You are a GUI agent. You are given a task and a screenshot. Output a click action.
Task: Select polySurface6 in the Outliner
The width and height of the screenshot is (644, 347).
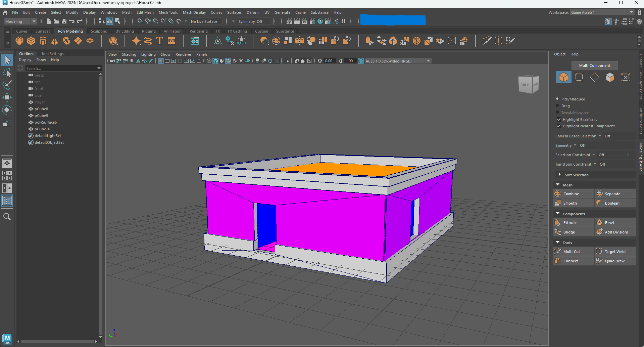click(45, 122)
